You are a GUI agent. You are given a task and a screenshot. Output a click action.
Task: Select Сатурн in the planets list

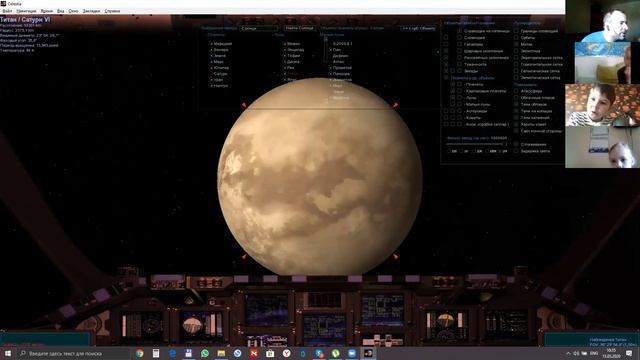point(220,74)
